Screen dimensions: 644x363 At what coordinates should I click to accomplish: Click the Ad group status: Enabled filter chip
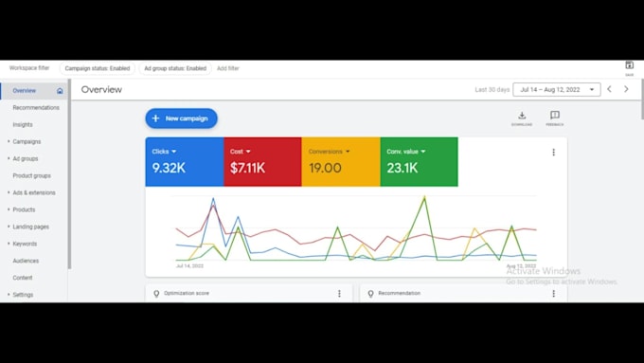175,68
